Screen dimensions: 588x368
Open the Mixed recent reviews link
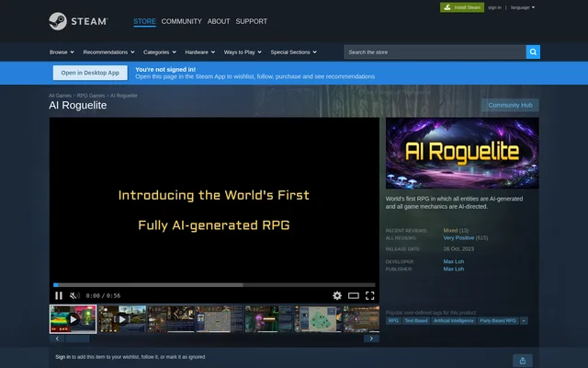450,231
